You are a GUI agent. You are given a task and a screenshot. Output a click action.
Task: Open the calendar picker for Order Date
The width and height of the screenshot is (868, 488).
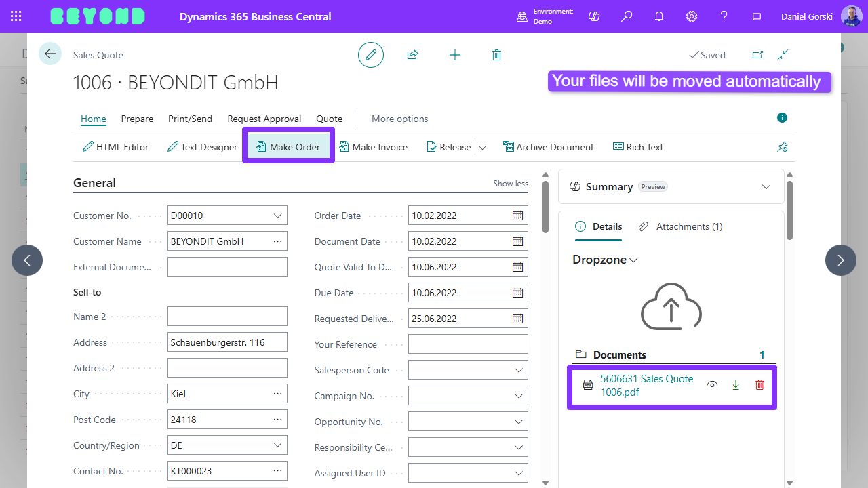pos(519,215)
